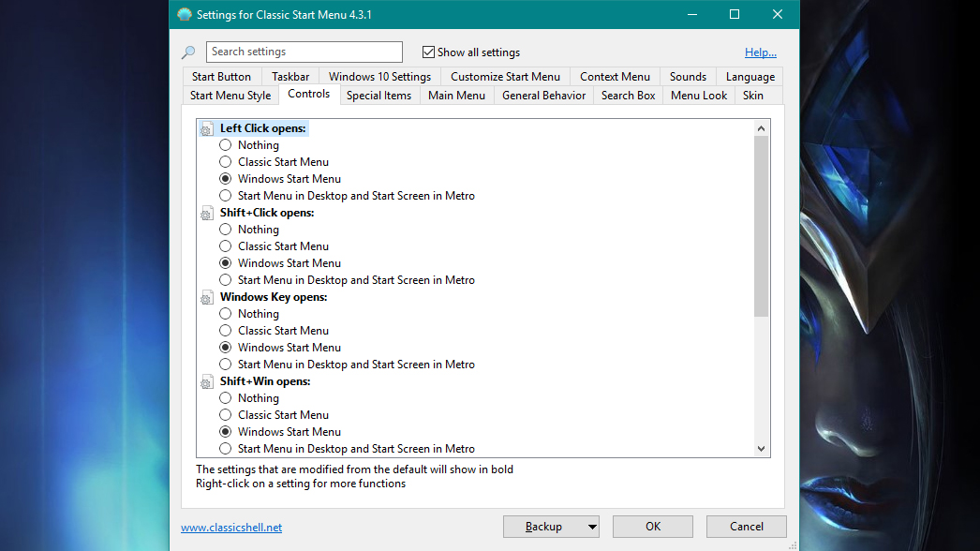Click the Cancel button
980x551 pixels.
click(x=747, y=527)
